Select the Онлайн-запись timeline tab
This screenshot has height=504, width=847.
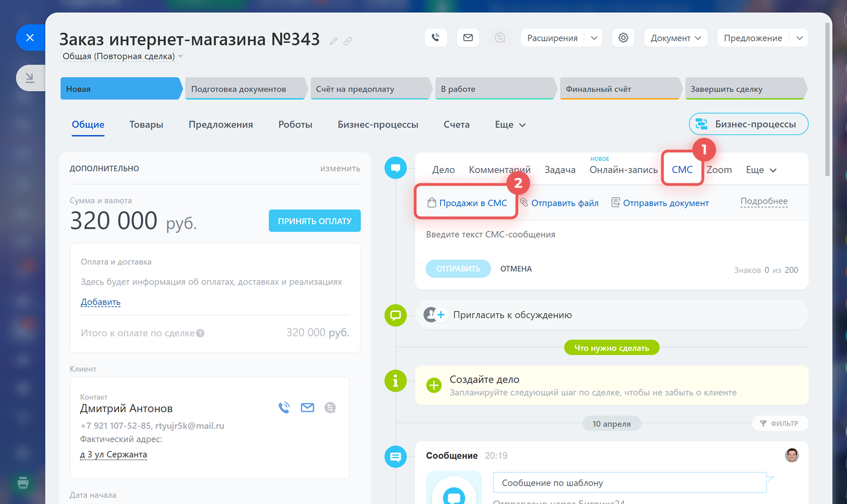[624, 170]
